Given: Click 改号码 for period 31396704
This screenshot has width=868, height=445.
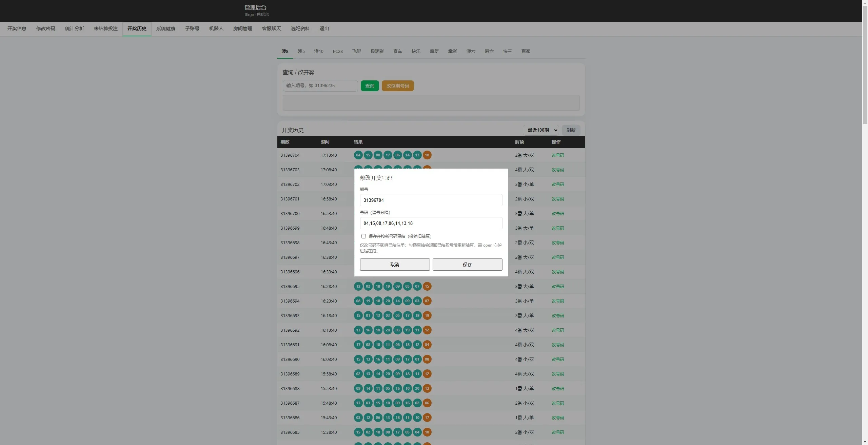Looking at the screenshot, I should 558,155.
